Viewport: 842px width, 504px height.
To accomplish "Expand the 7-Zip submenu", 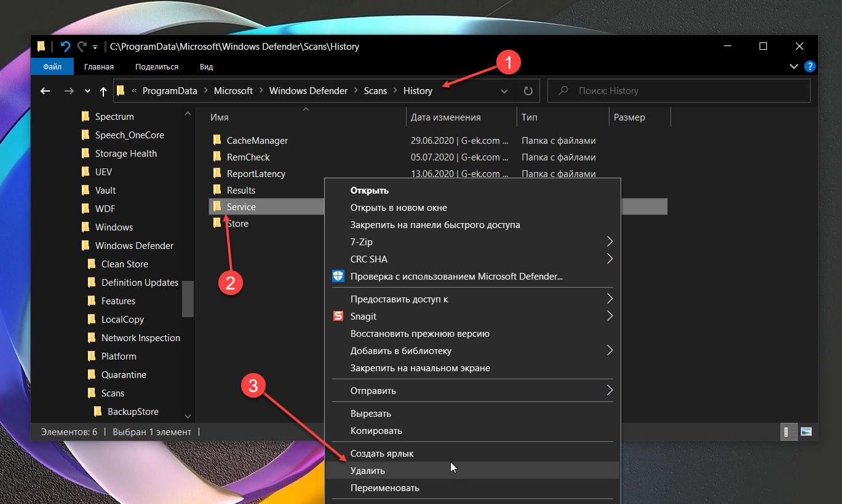I will (472, 242).
